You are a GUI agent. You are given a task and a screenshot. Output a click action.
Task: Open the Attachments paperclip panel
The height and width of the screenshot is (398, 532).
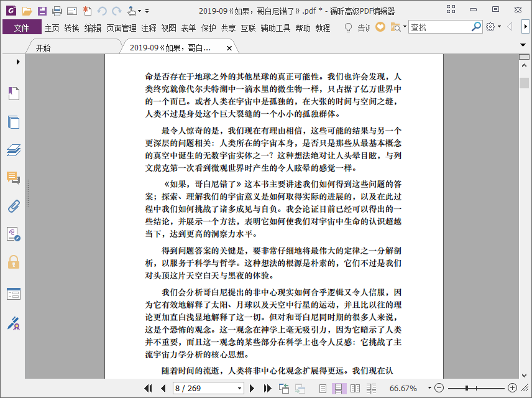14,206
